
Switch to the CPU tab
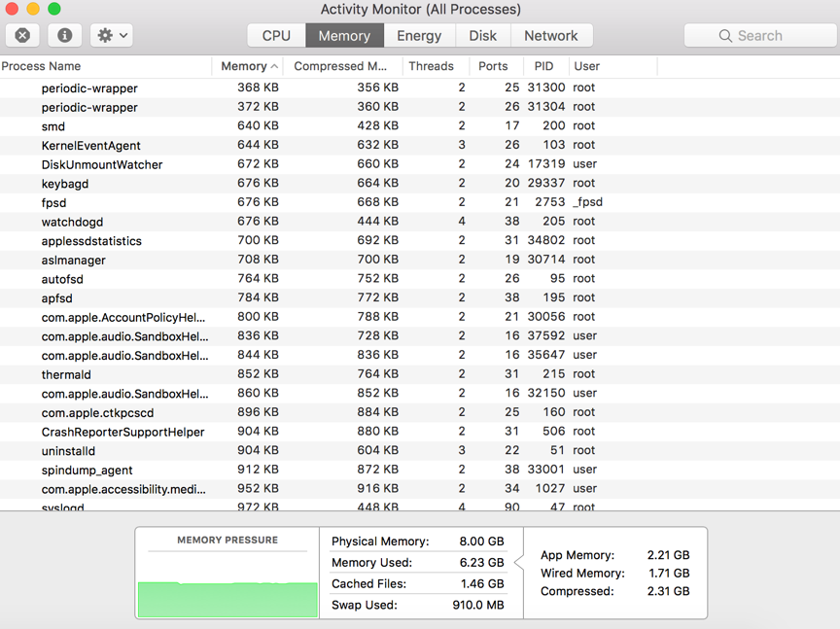pos(276,36)
